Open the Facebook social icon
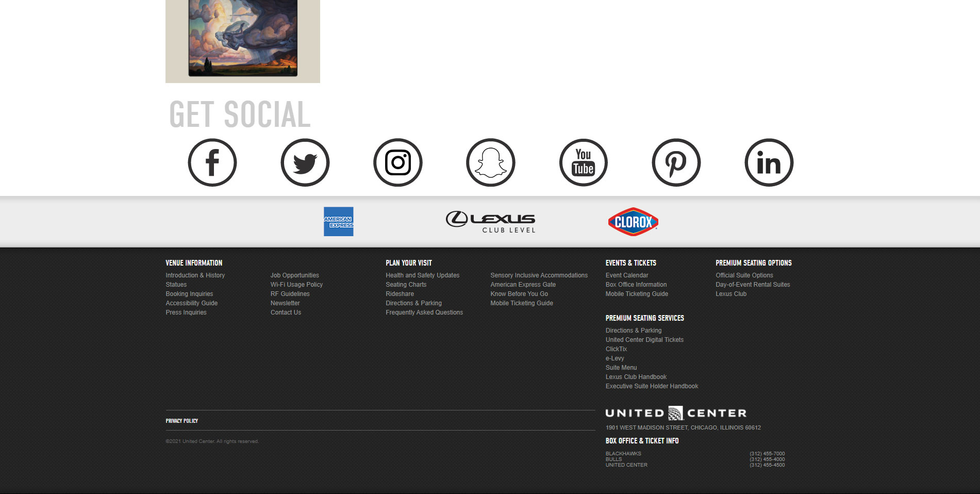Screen dimensions: 980x494 click(x=212, y=162)
